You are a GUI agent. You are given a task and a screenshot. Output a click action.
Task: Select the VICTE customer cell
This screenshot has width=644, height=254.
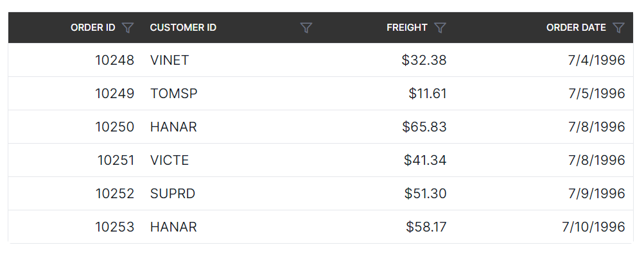[x=231, y=160]
